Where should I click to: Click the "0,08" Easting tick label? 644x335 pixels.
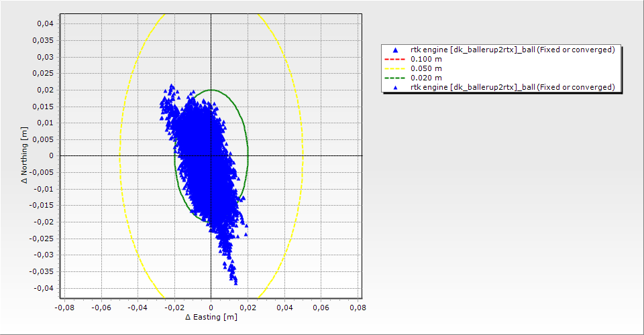pyautogui.click(x=358, y=308)
